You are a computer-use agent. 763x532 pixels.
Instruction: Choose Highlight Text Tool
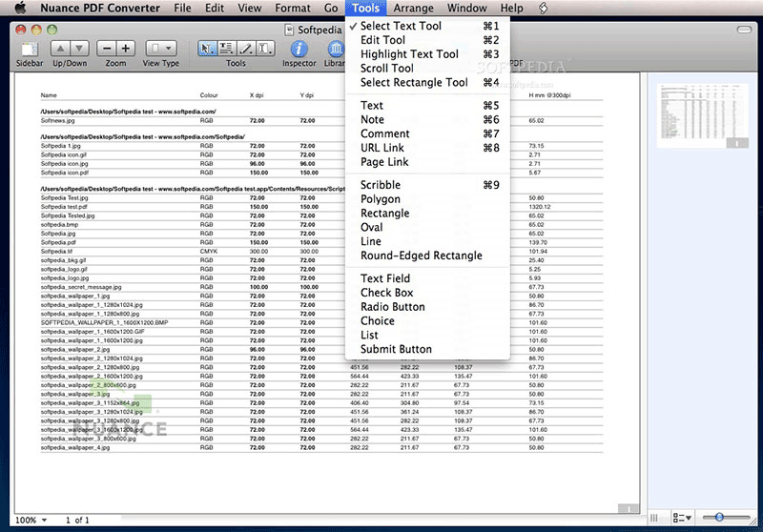click(427, 54)
